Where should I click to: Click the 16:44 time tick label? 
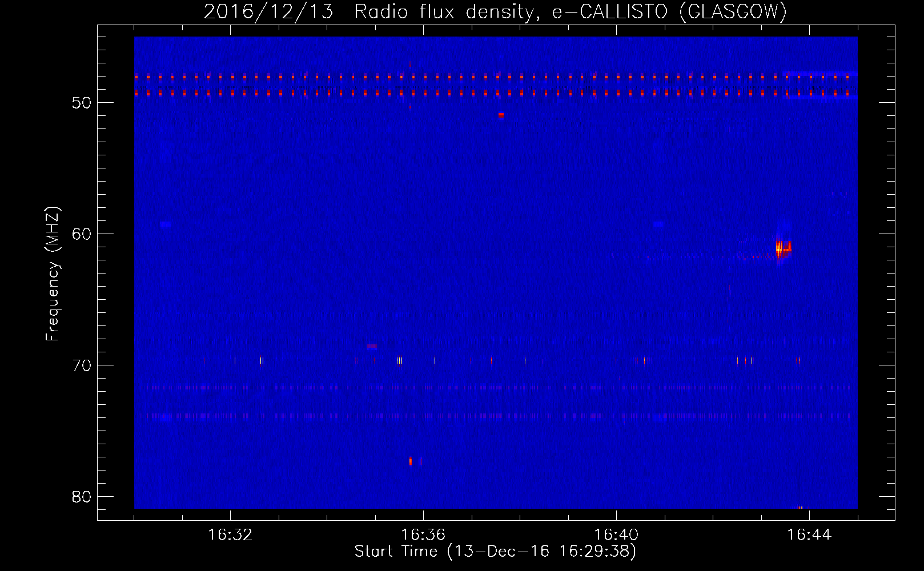(x=809, y=535)
